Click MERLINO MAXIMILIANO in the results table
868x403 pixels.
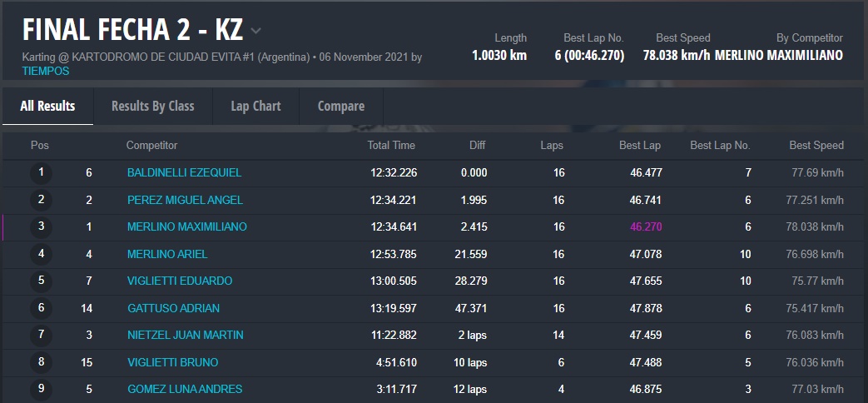click(186, 226)
